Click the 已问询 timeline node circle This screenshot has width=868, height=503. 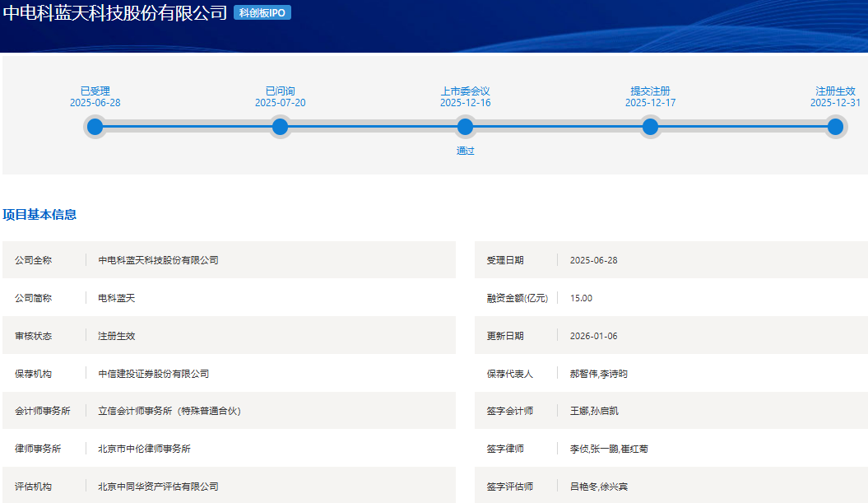click(280, 127)
